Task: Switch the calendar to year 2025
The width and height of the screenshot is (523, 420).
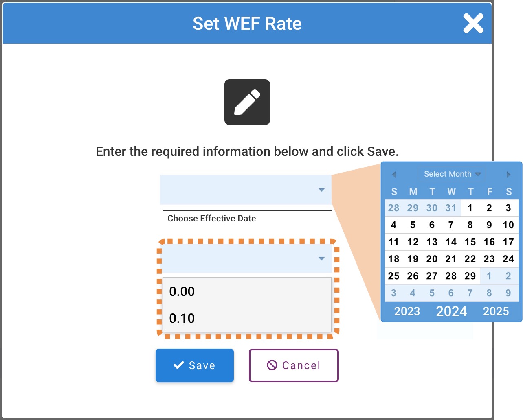Action: (496, 311)
